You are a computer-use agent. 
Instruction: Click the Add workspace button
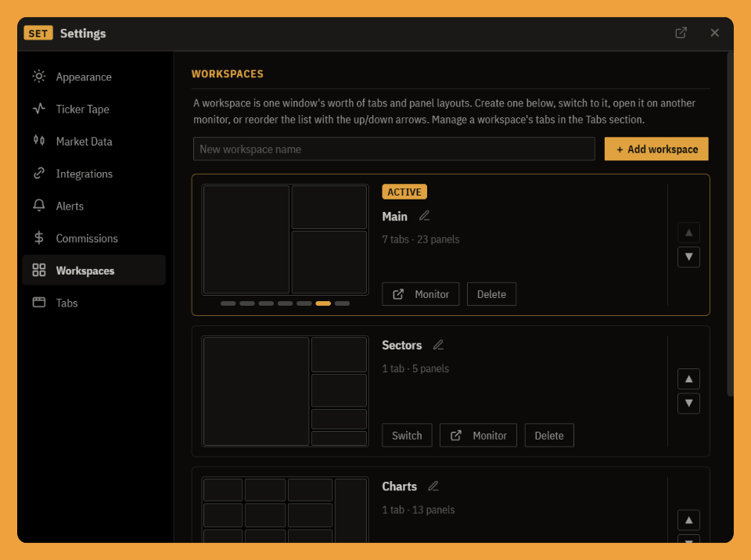click(656, 149)
